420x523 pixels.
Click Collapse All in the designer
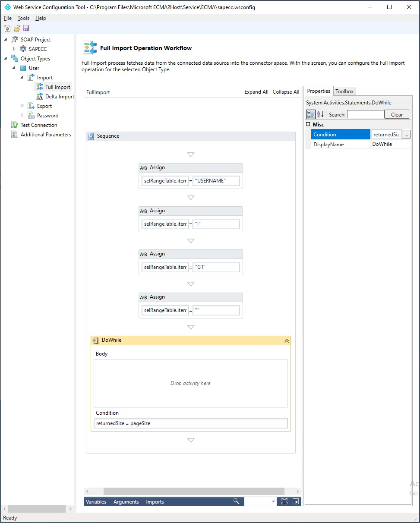(286, 92)
